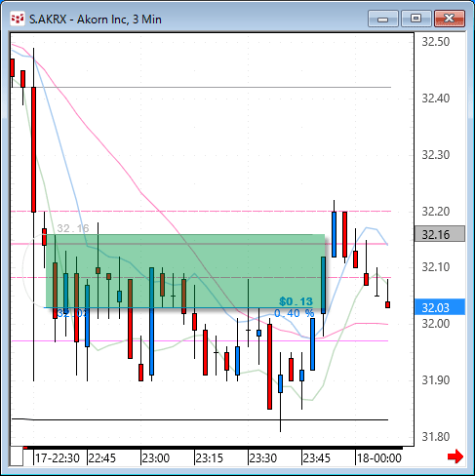Click the 32.40 price axis label

click(x=436, y=99)
